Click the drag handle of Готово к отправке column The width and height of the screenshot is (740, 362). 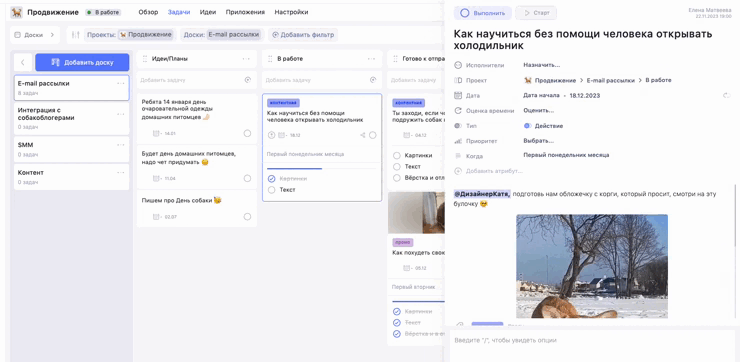click(395, 59)
